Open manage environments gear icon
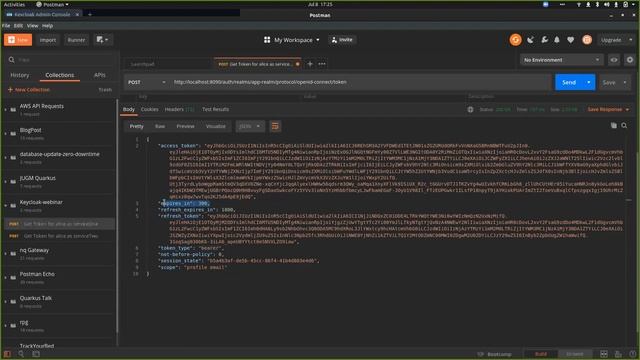The image size is (640, 360). [x=630, y=60]
